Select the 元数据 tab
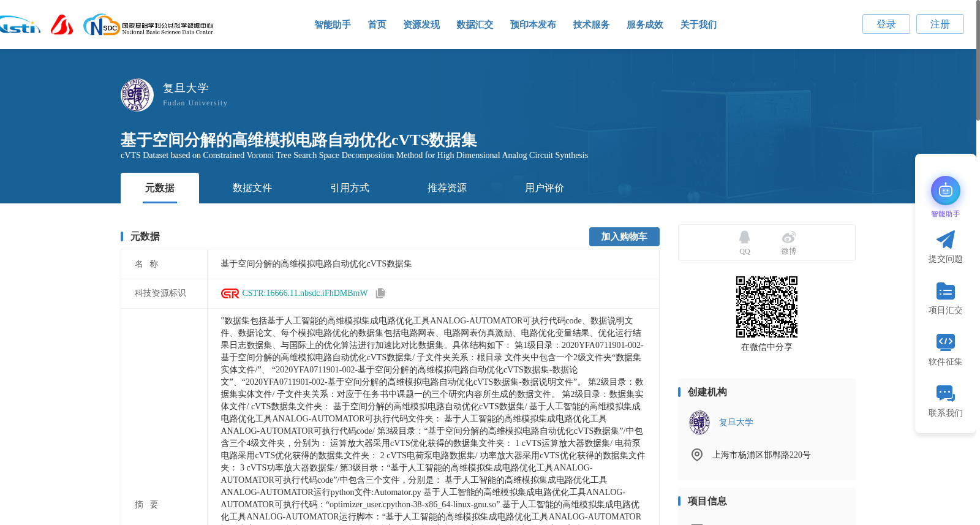The width and height of the screenshot is (980, 525). pyautogui.click(x=160, y=188)
